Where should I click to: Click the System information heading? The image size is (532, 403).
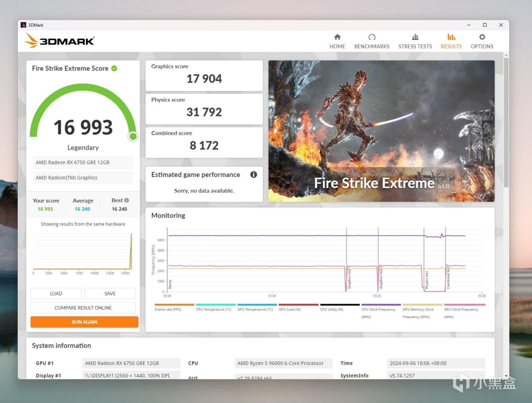(61, 345)
